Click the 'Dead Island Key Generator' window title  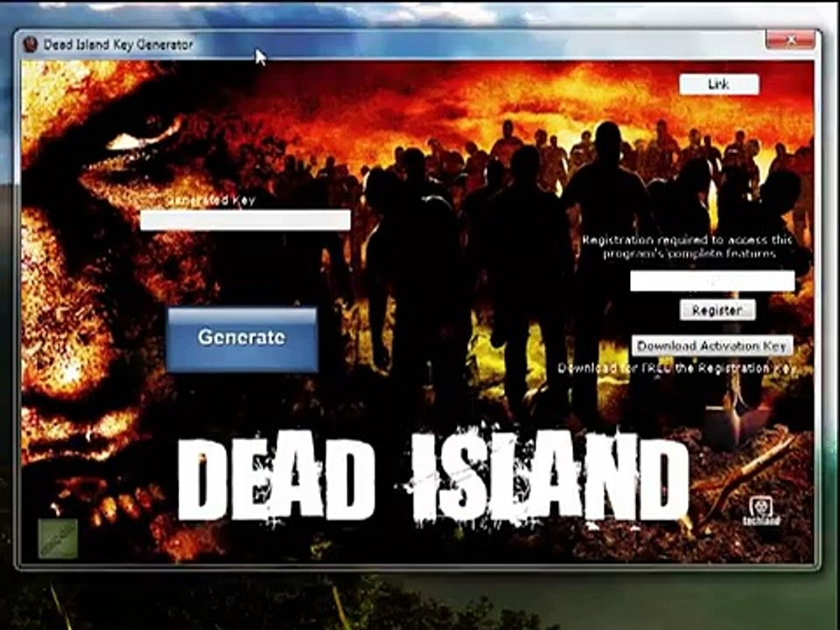[118, 45]
